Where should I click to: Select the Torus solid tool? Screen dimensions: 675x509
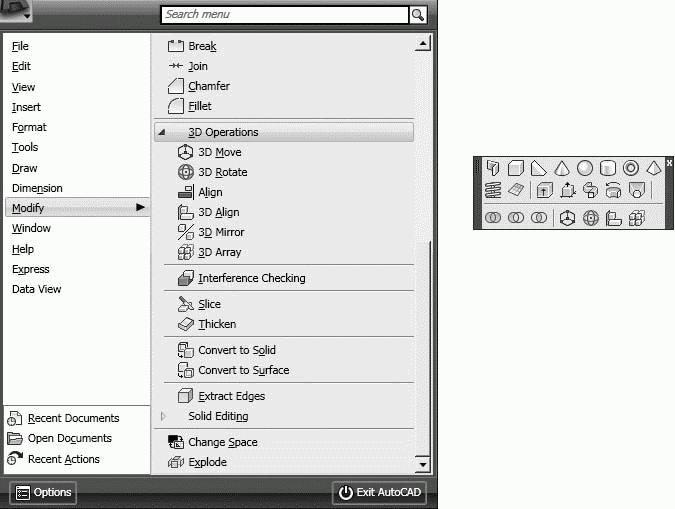(630, 168)
